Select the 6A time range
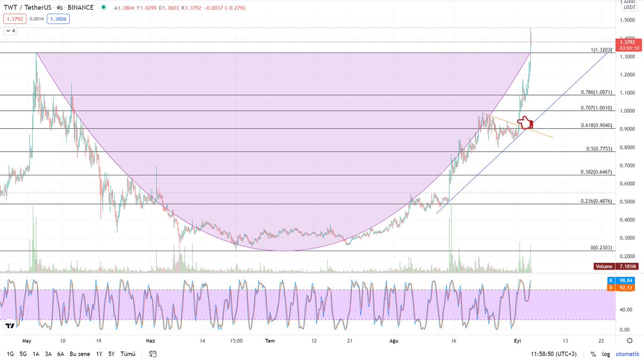 (61, 354)
